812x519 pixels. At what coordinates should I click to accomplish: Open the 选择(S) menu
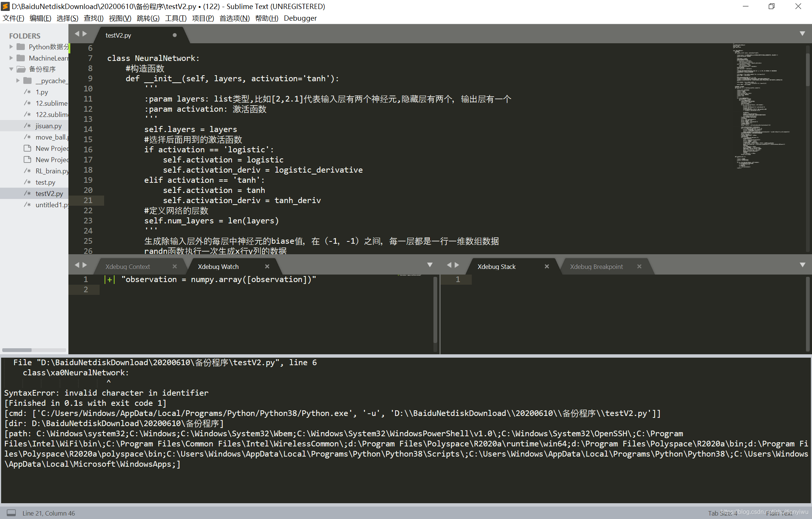coord(67,18)
